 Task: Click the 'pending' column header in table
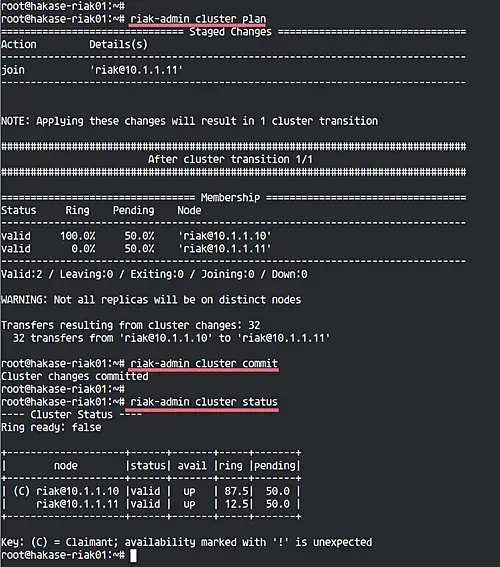tap(275, 465)
